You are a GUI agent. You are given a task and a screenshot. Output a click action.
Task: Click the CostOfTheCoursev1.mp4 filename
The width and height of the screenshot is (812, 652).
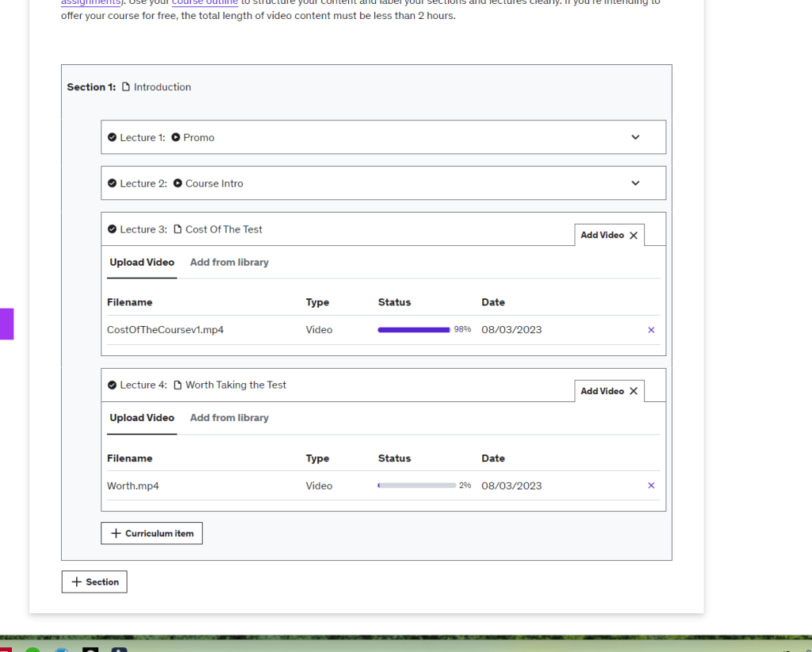[165, 330]
